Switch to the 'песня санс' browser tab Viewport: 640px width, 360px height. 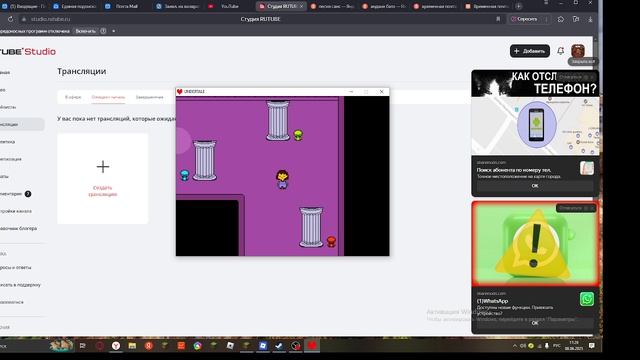[333, 6]
